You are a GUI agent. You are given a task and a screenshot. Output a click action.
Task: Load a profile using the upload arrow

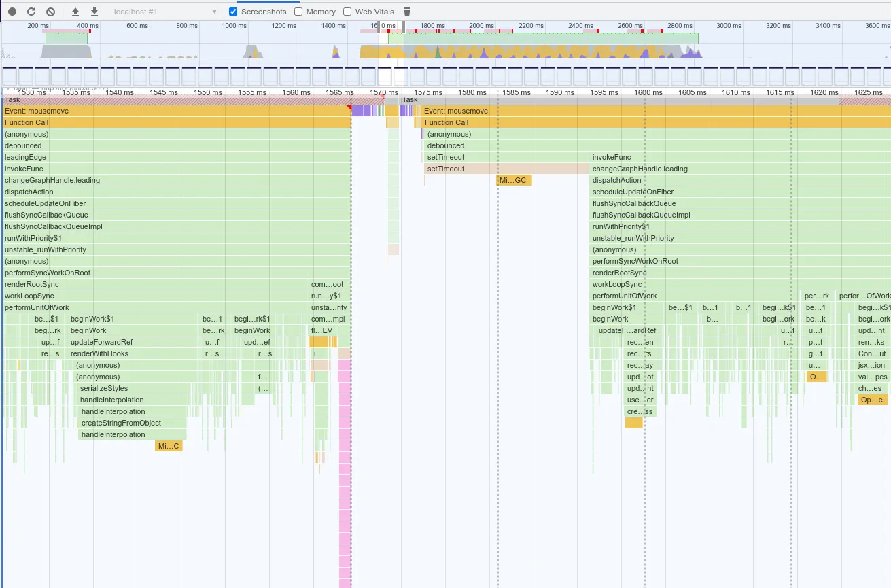tap(75, 12)
